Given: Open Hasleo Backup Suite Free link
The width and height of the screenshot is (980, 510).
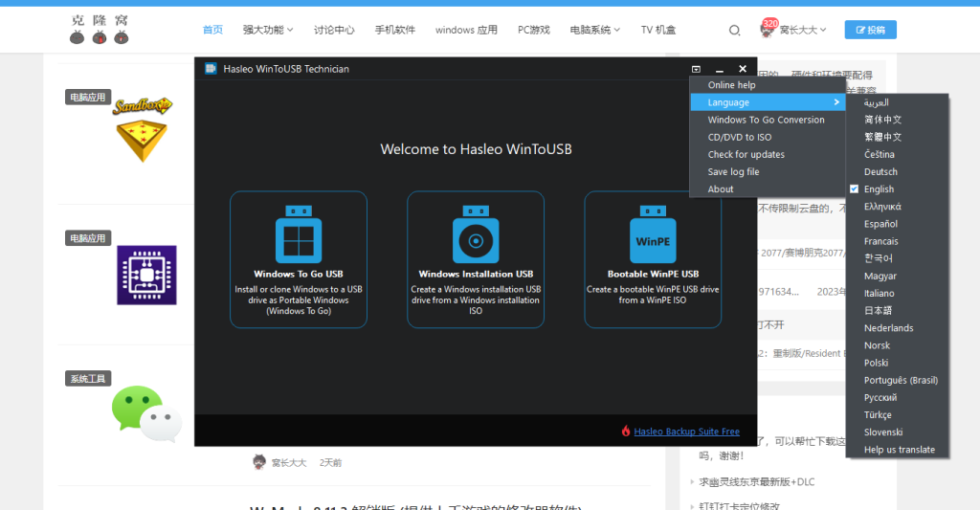Looking at the screenshot, I should (686, 432).
